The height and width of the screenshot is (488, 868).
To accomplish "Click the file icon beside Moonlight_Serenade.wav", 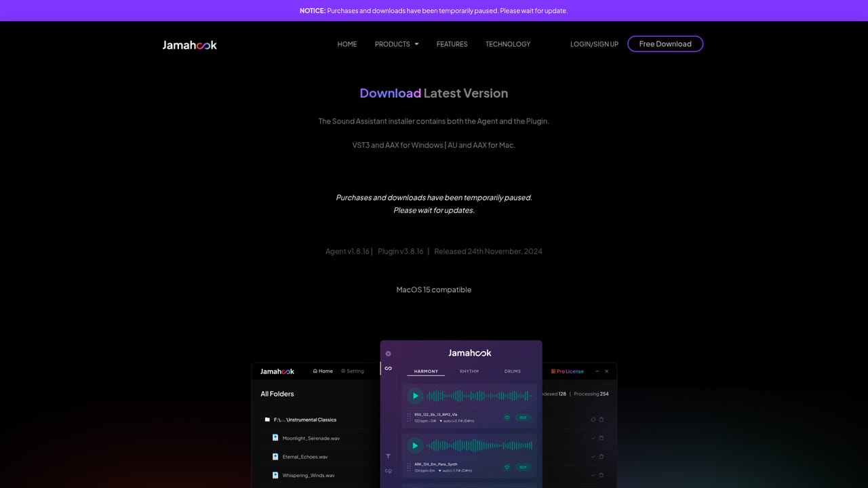I will click(275, 438).
